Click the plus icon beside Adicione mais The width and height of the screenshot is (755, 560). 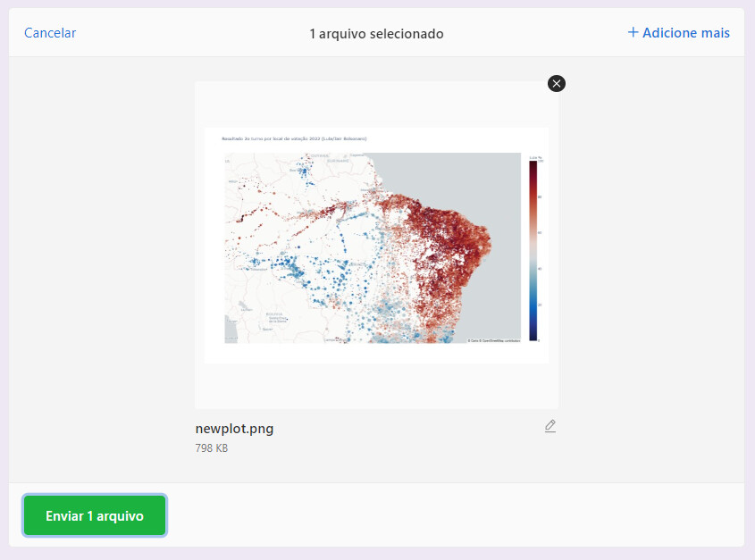(633, 32)
